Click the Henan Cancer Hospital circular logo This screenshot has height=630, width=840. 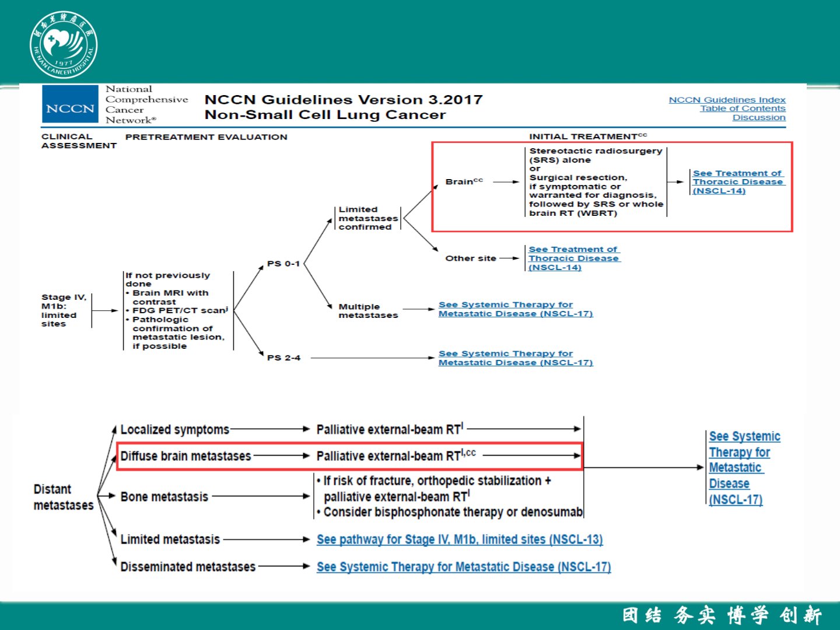pyautogui.click(x=64, y=45)
